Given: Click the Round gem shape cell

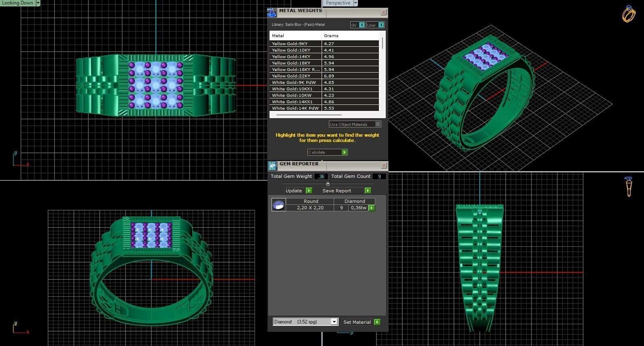Looking at the screenshot, I should 311,201.
